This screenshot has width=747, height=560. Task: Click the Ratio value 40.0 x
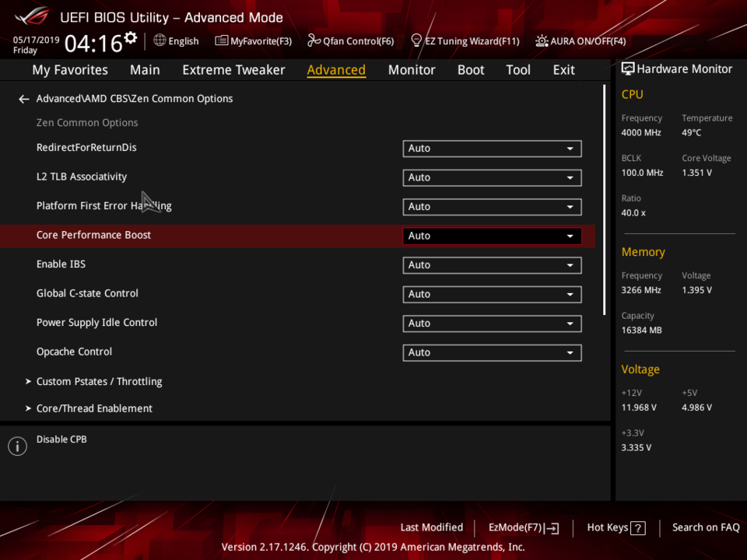633,213
